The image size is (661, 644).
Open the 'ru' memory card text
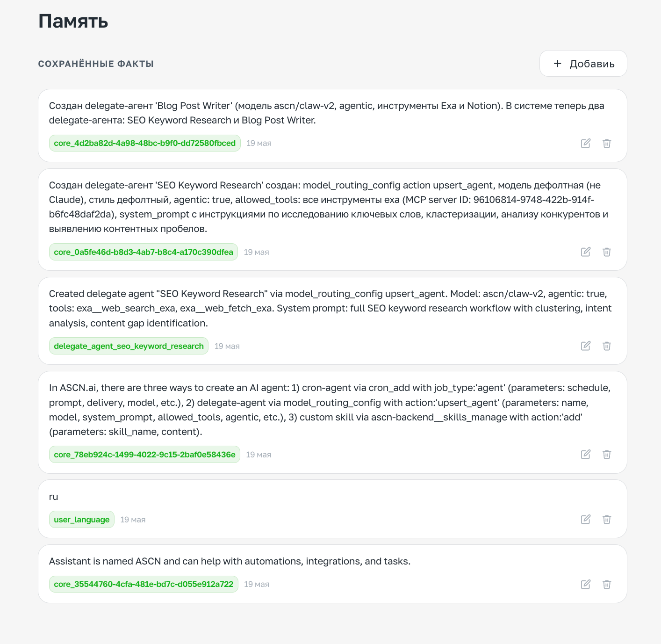click(x=54, y=497)
